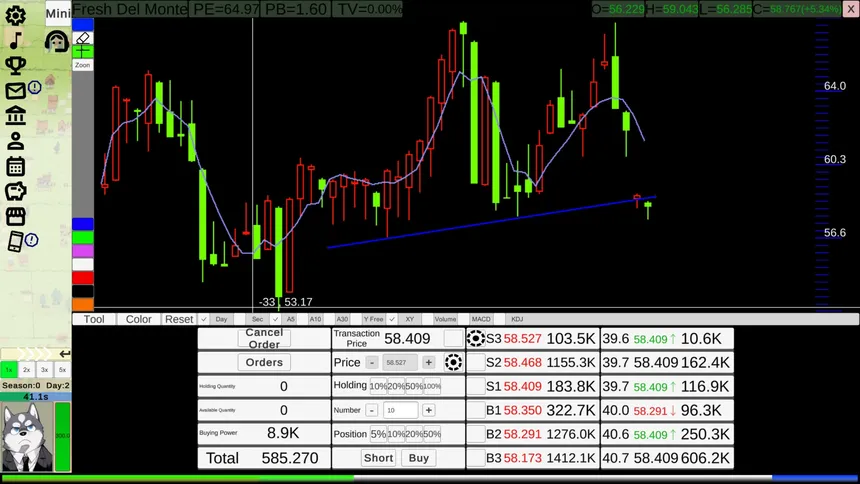Open the piggy bank icon
The image size is (860, 484).
(x=15, y=191)
